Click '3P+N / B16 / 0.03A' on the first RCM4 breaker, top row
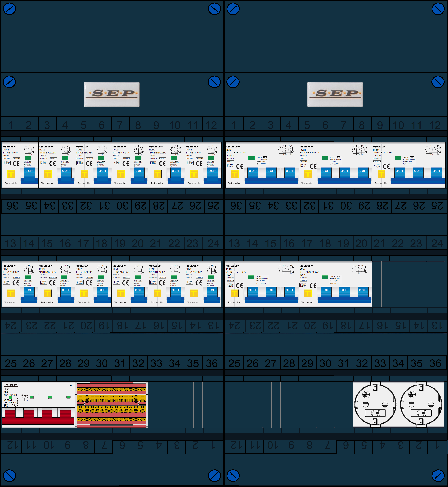The width and height of the screenshot is (448, 487). 236,153
